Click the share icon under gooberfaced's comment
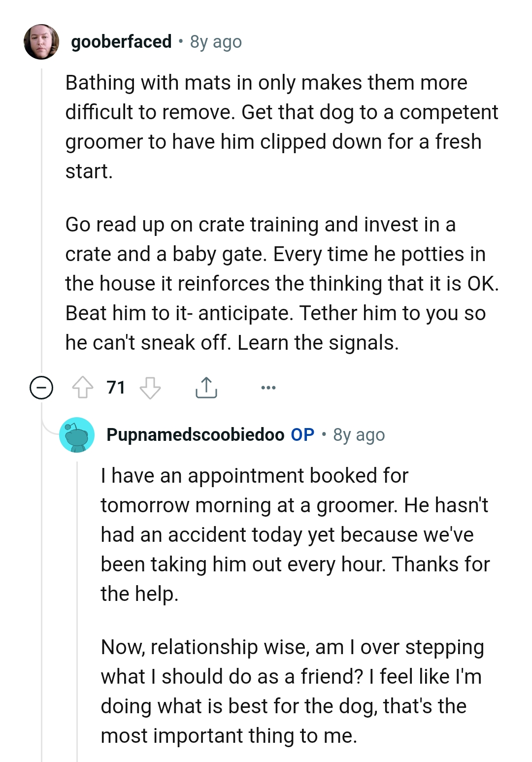The image size is (532, 762). (x=207, y=388)
